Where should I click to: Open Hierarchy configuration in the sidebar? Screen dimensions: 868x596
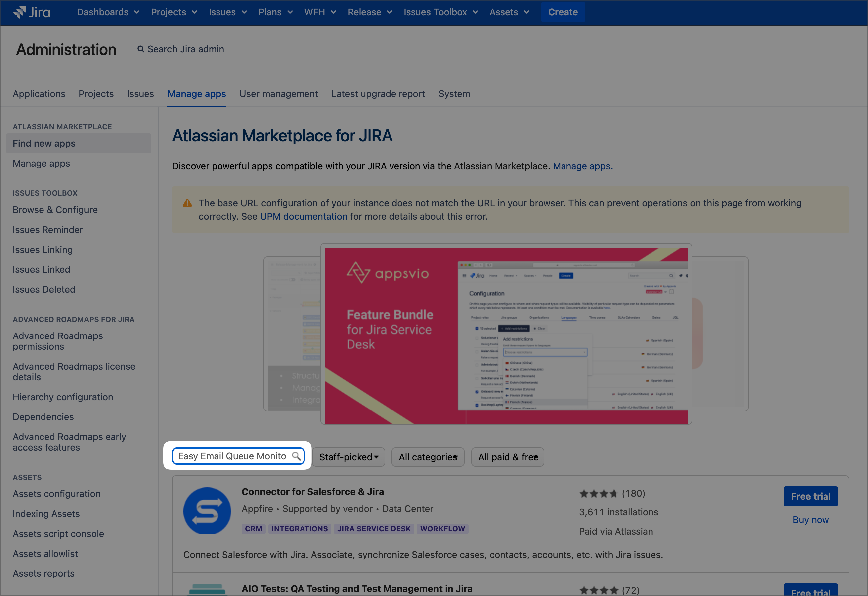pos(63,397)
